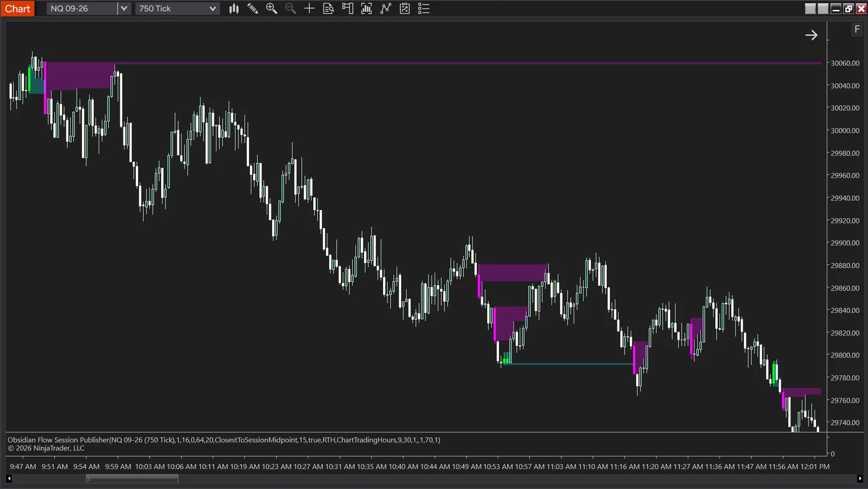The image size is (868, 489).
Task: Click the 9:47 AM time axis label
Action: [x=23, y=467]
